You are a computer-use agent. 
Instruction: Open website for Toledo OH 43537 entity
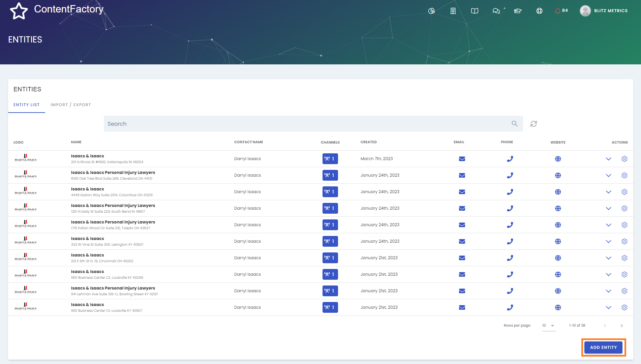pos(558,225)
